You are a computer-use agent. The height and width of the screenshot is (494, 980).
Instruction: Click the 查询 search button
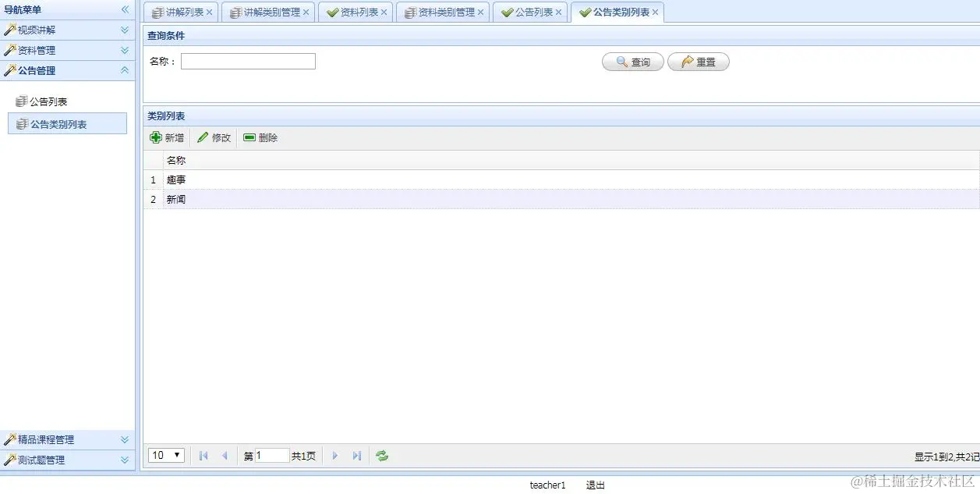633,62
